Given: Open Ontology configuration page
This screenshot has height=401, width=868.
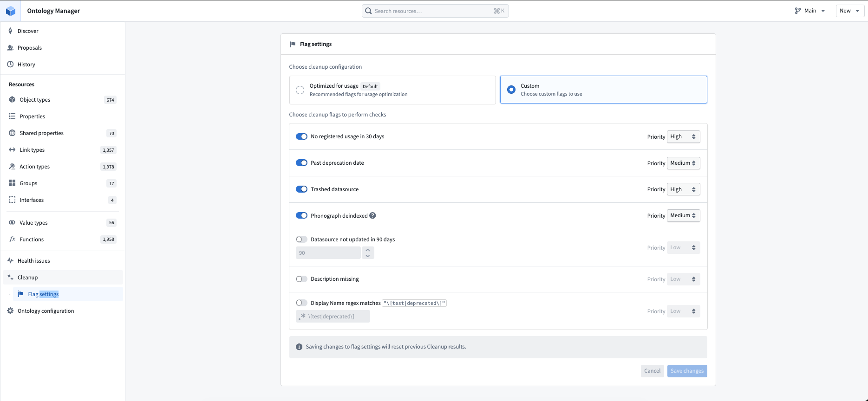Looking at the screenshot, I should [63, 311].
